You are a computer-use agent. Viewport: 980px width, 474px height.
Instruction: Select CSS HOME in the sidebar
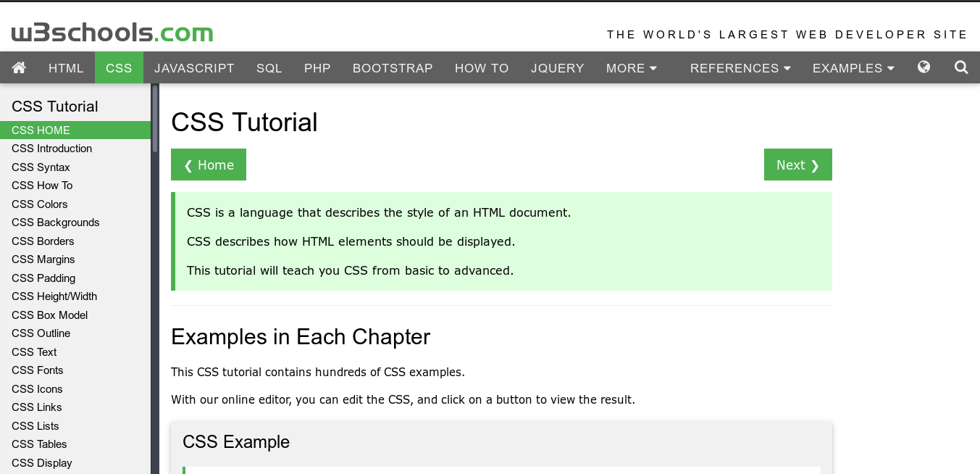click(40, 130)
